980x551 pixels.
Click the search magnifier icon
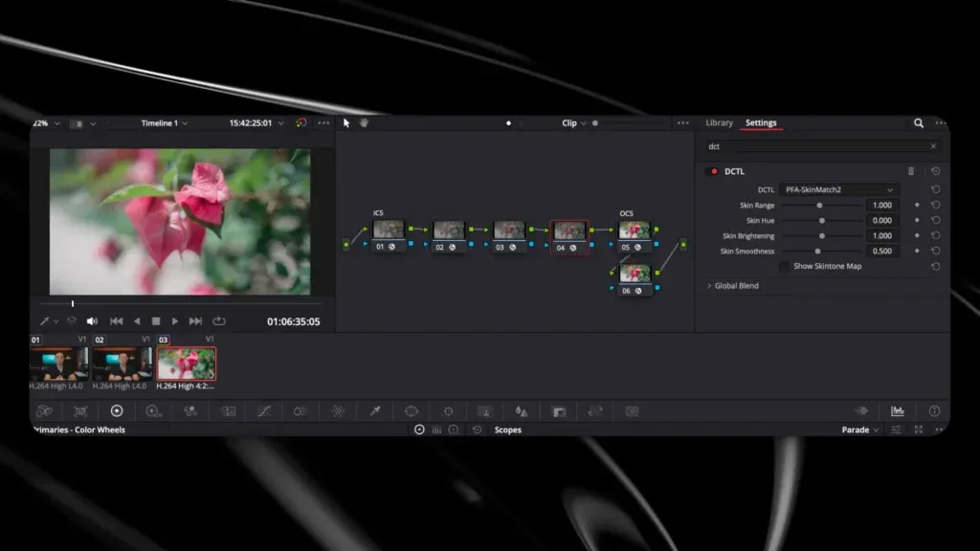click(x=919, y=123)
